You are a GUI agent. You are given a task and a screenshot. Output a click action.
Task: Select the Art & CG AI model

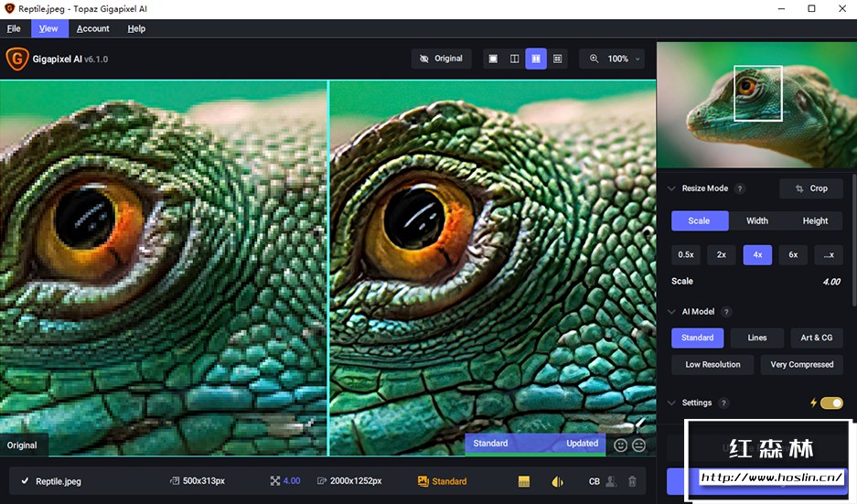click(817, 338)
